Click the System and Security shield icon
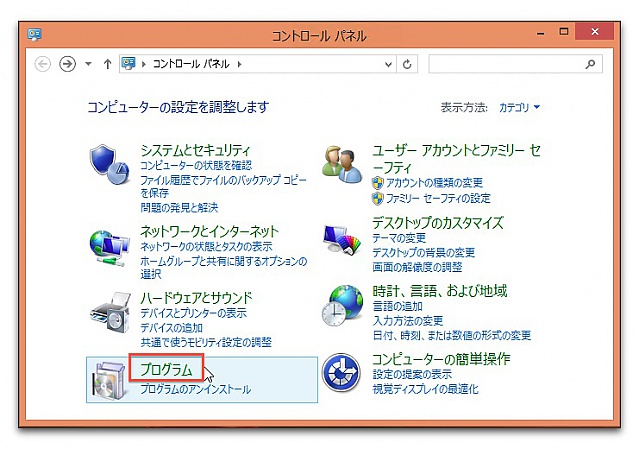 pyautogui.click(x=109, y=164)
